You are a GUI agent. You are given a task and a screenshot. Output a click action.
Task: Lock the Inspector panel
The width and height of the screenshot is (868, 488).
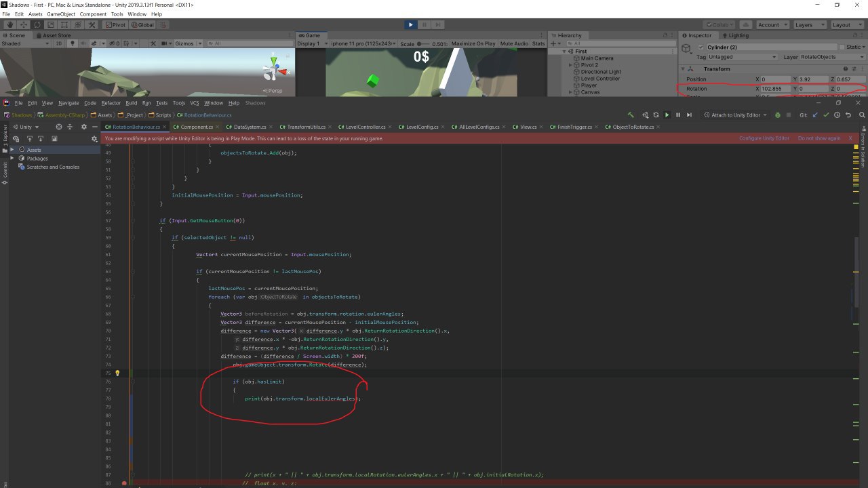pyautogui.click(x=856, y=35)
